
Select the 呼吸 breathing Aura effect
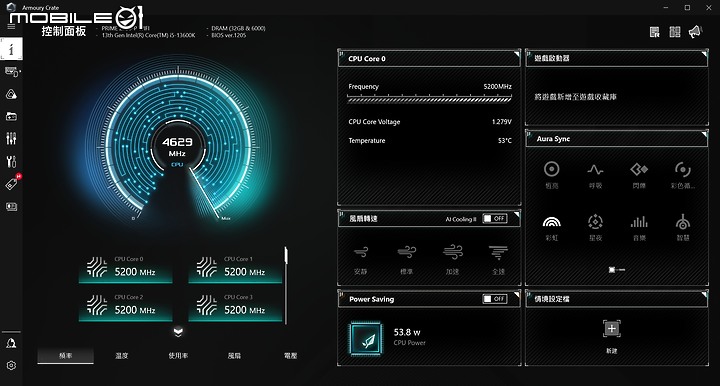(595, 174)
